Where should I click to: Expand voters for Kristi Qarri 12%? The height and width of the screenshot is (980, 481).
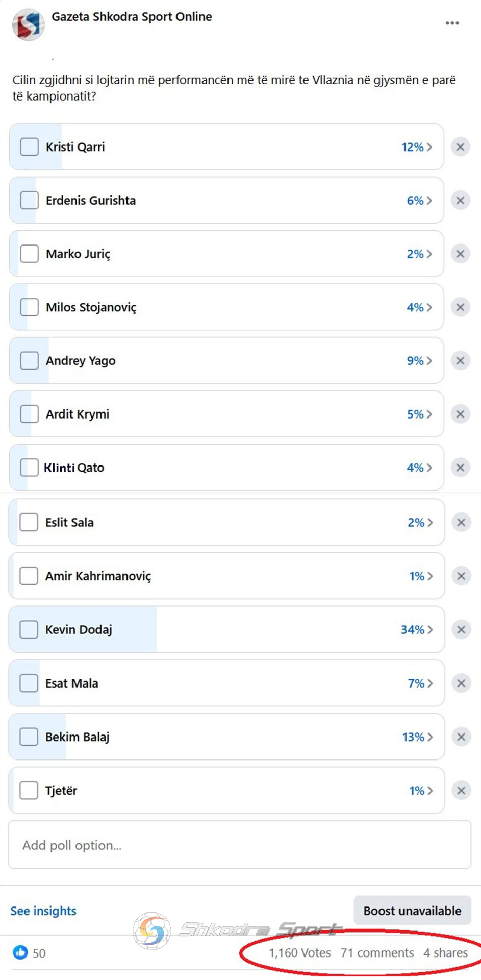coord(417,147)
